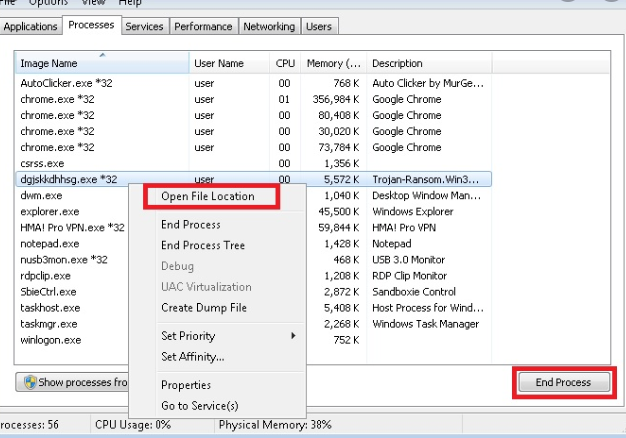
Task: Open the Services tab
Action: 144,27
